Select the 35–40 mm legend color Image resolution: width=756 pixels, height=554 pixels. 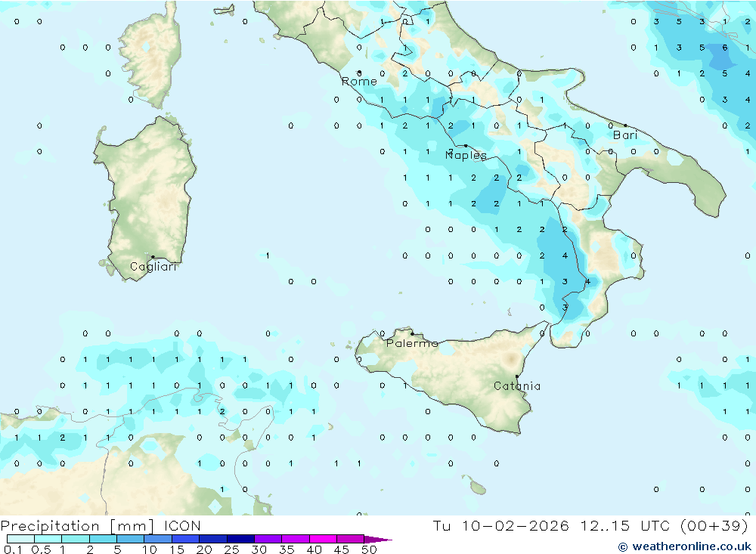pyautogui.click(x=296, y=539)
